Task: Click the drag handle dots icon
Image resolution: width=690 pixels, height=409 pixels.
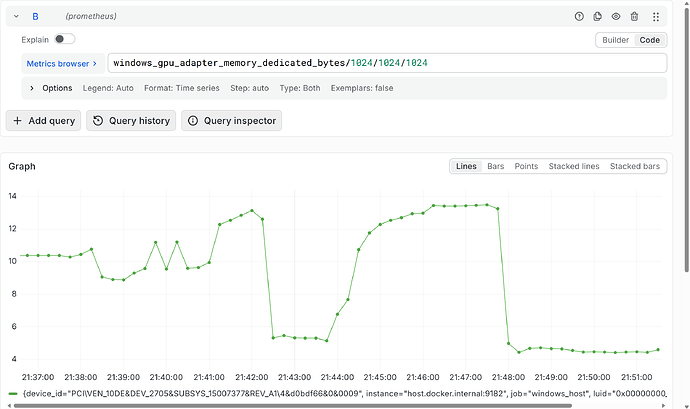Action: point(656,17)
